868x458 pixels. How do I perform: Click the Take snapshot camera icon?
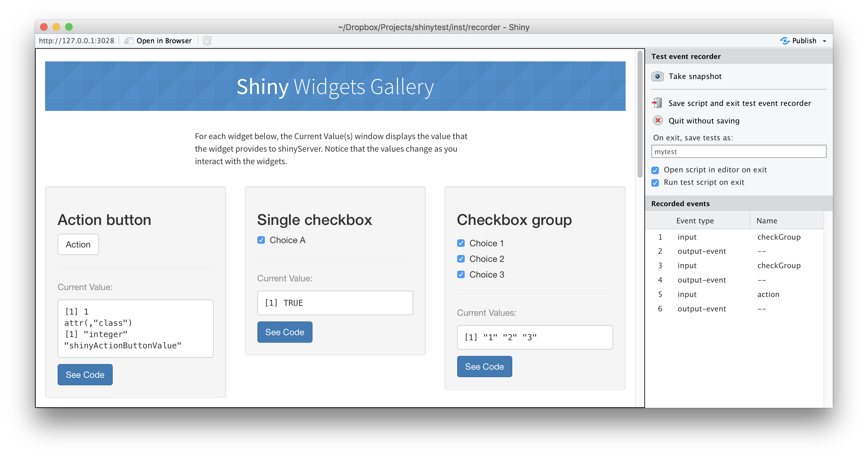click(x=657, y=76)
